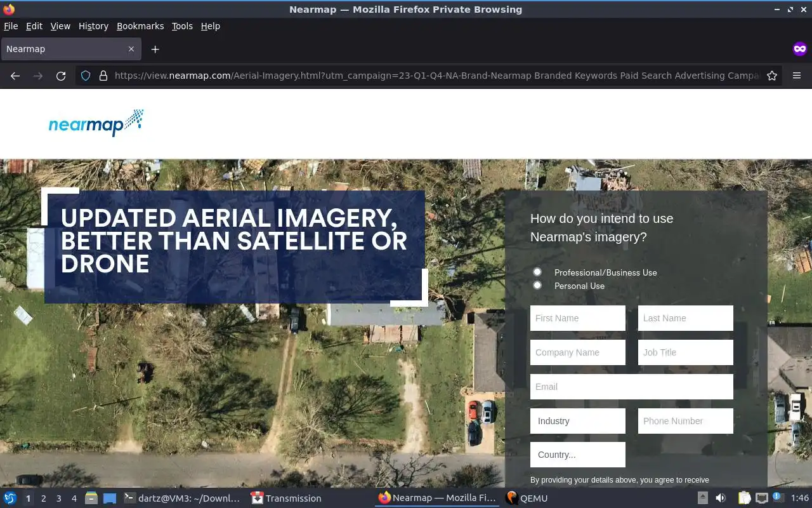Select Personal Use radio button
The image size is (812, 508).
click(x=537, y=285)
